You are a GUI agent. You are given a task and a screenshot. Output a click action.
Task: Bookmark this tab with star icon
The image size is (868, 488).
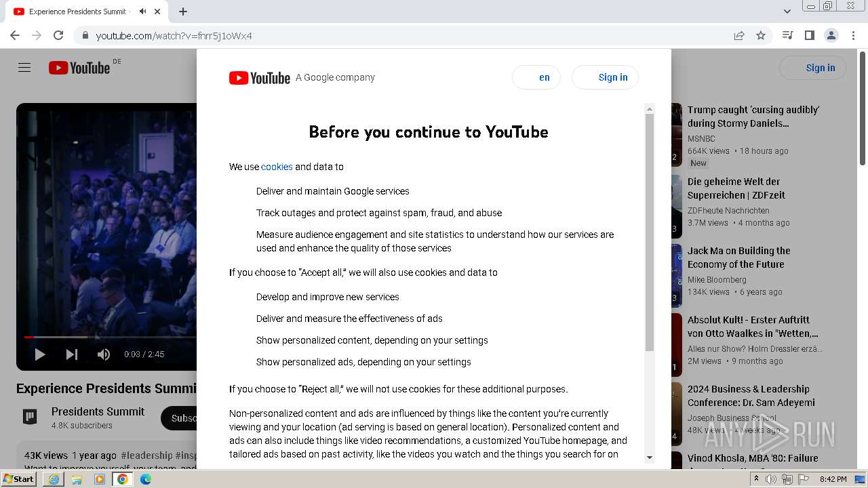point(761,35)
